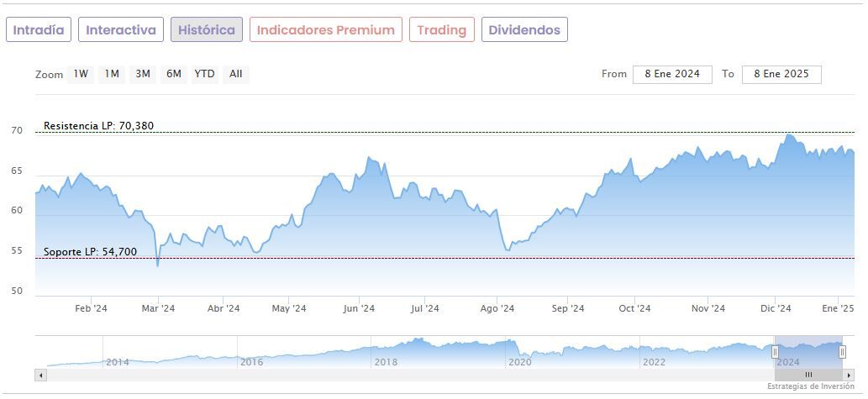Click the navigator scrollbar thumb
Screen dimensions: 868x399
808,375
